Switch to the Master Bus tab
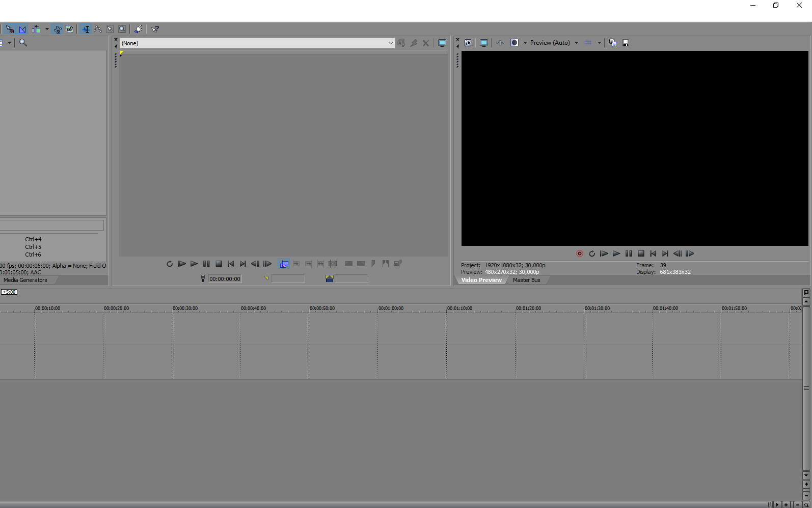 [526, 280]
